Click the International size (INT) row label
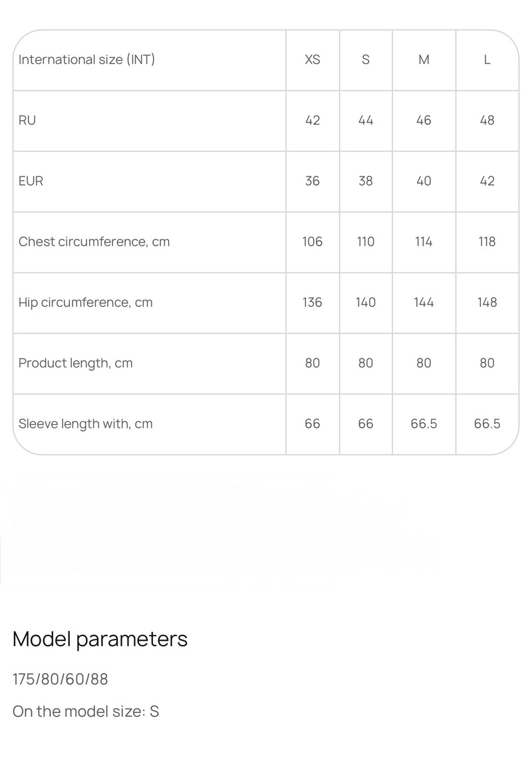Image resolution: width=532 pixels, height=770 pixels. [x=86, y=60]
